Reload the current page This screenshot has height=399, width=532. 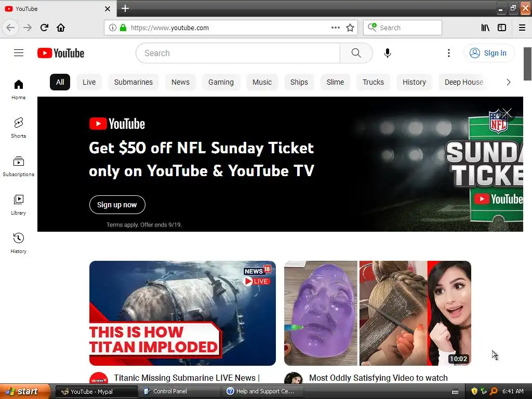[44, 28]
